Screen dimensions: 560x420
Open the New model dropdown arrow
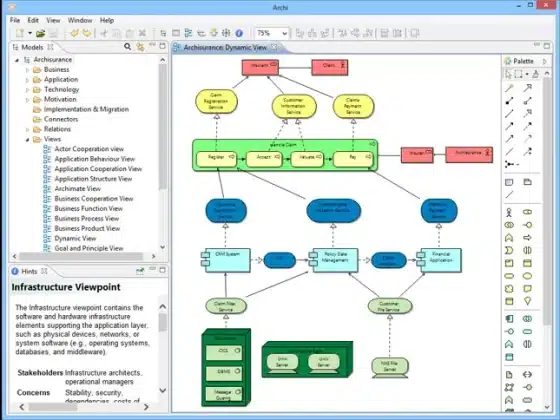pyautogui.click(x=30, y=33)
